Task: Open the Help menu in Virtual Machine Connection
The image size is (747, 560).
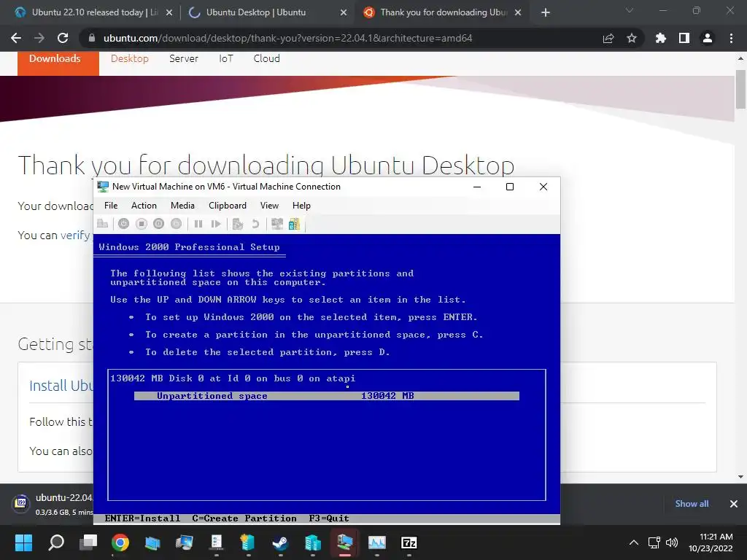Action: click(x=301, y=205)
